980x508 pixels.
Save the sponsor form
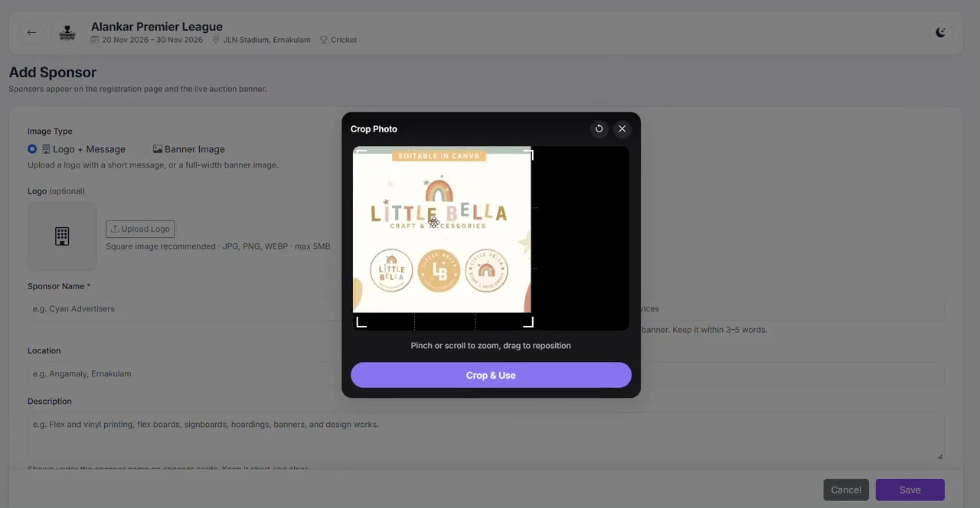pos(910,490)
